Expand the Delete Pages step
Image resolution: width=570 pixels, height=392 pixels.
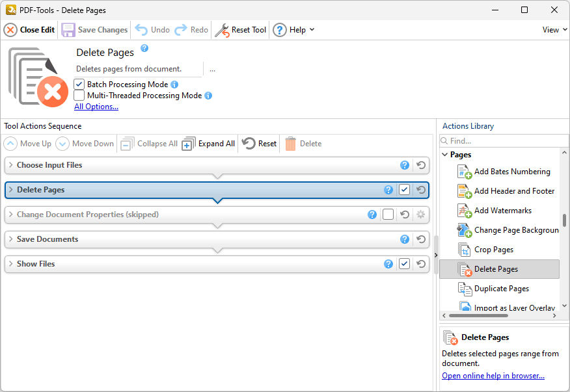[x=11, y=190]
